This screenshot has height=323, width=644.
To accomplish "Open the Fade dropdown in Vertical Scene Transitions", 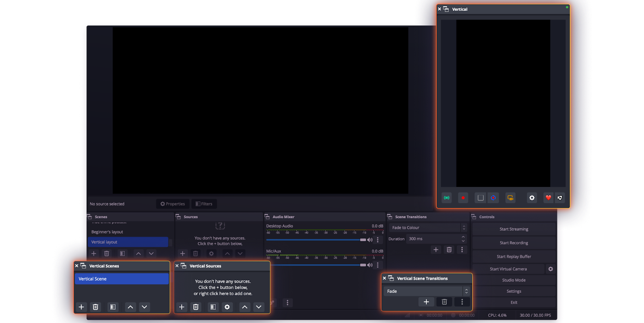I will click(x=427, y=291).
